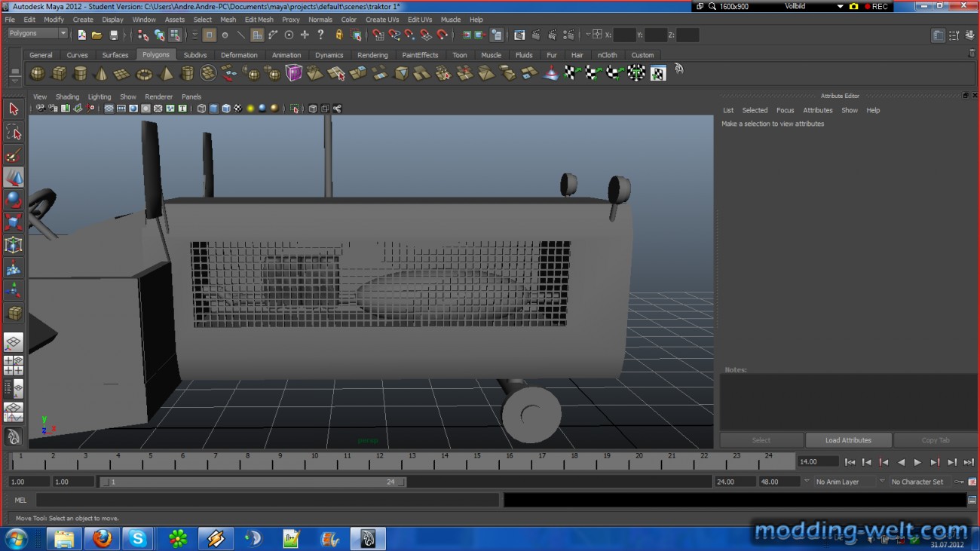Open the Attribute Editor Focus menu

[785, 110]
